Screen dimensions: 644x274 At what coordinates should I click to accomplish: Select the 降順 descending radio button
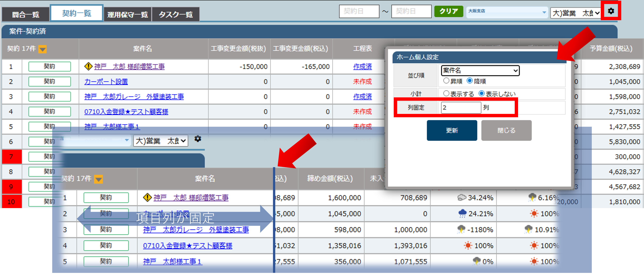(x=470, y=81)
